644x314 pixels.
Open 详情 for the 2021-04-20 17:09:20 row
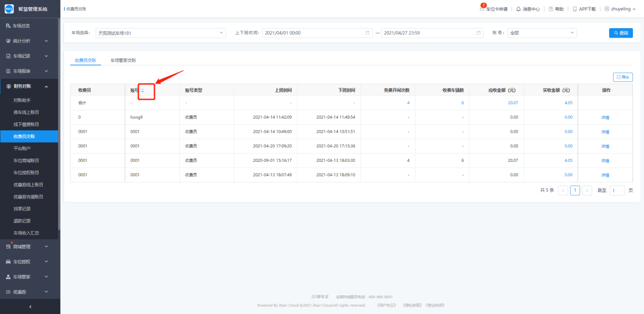coord(605,146)
